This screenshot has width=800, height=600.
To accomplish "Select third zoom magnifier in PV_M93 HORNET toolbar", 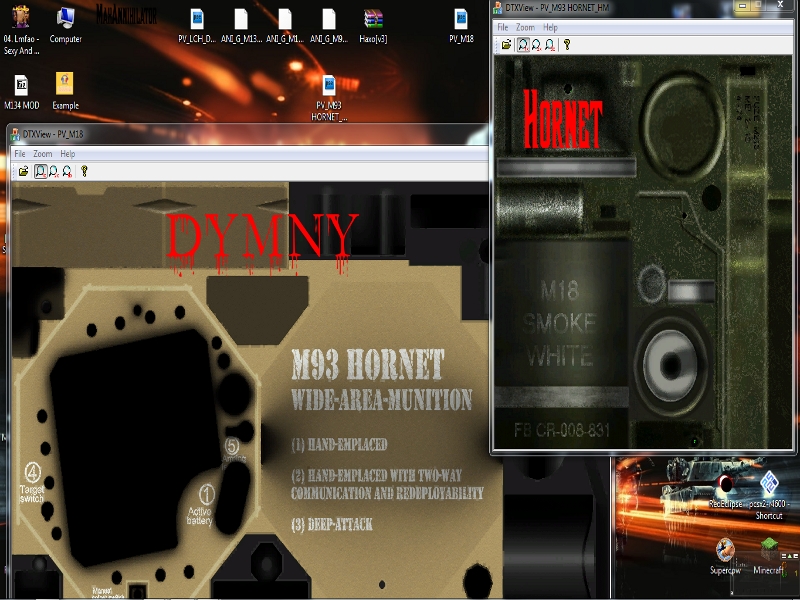I will point(550,45).
